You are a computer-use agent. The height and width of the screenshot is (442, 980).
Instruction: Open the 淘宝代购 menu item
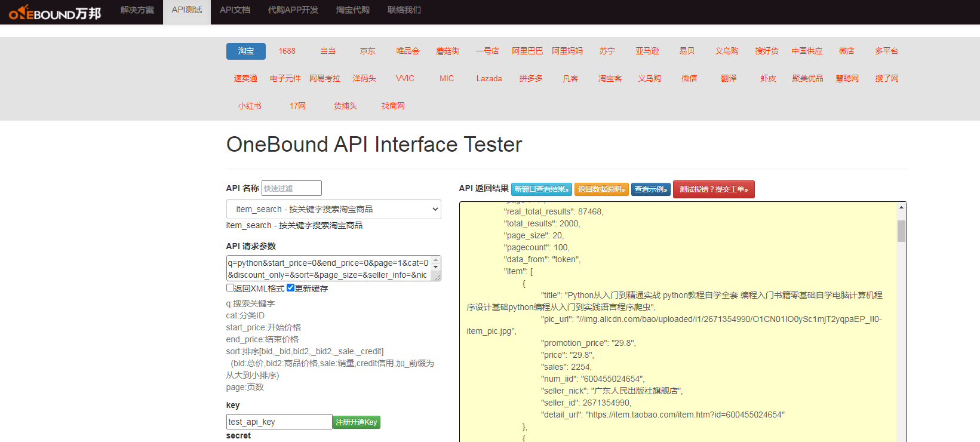tap(353, 10)
